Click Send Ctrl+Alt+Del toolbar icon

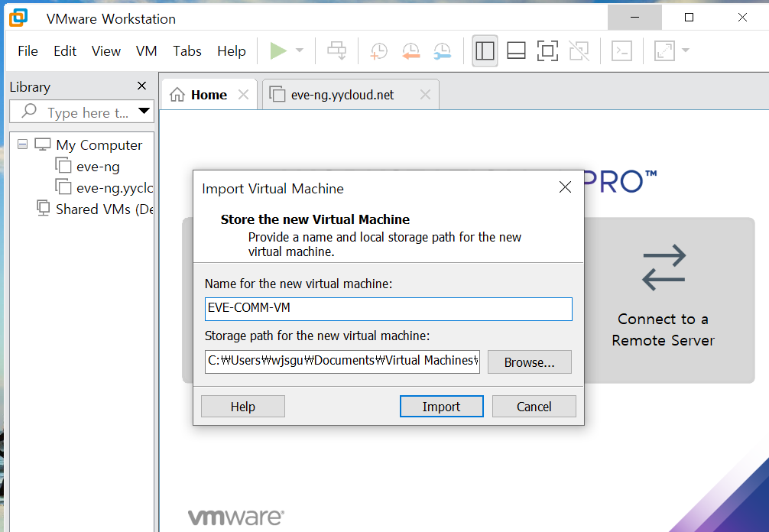point(337,50)
